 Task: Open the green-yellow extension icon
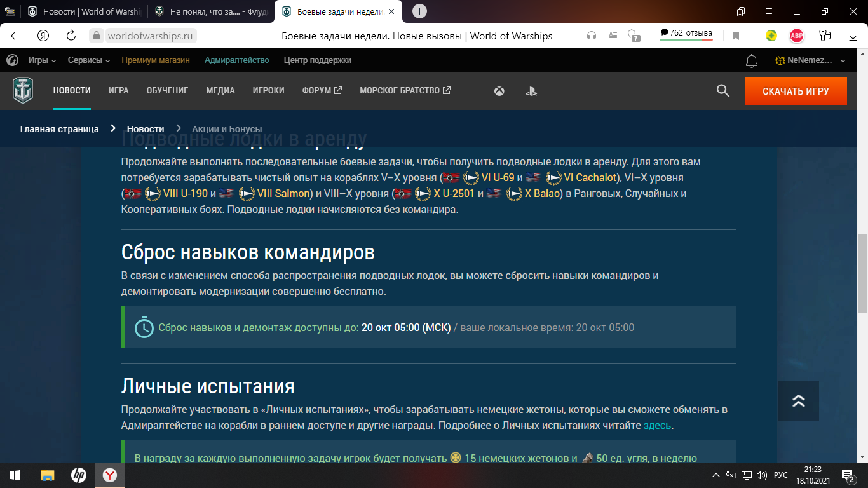click(771, 36)
